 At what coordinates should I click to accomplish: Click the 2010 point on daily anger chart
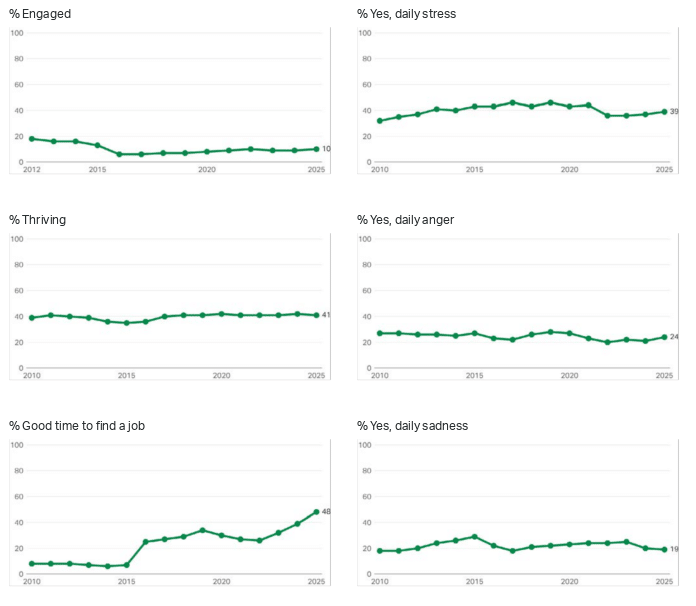(x=380, y=333)
